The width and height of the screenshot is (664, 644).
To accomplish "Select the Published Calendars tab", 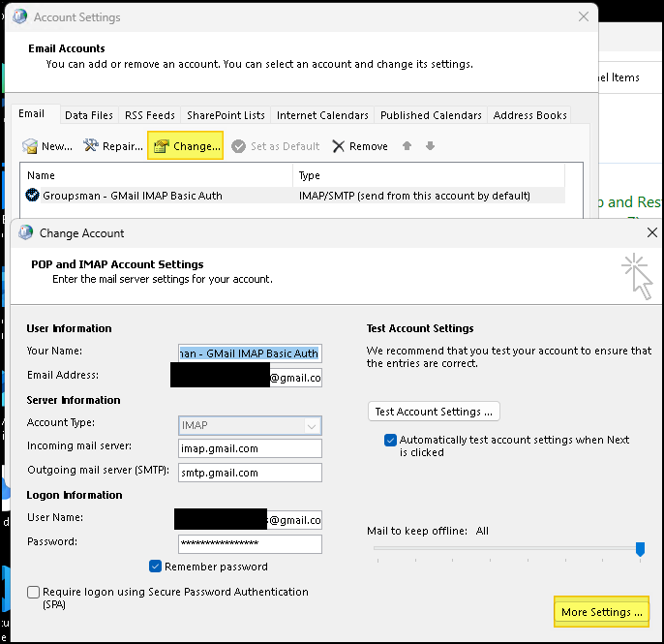I will 431,115.
